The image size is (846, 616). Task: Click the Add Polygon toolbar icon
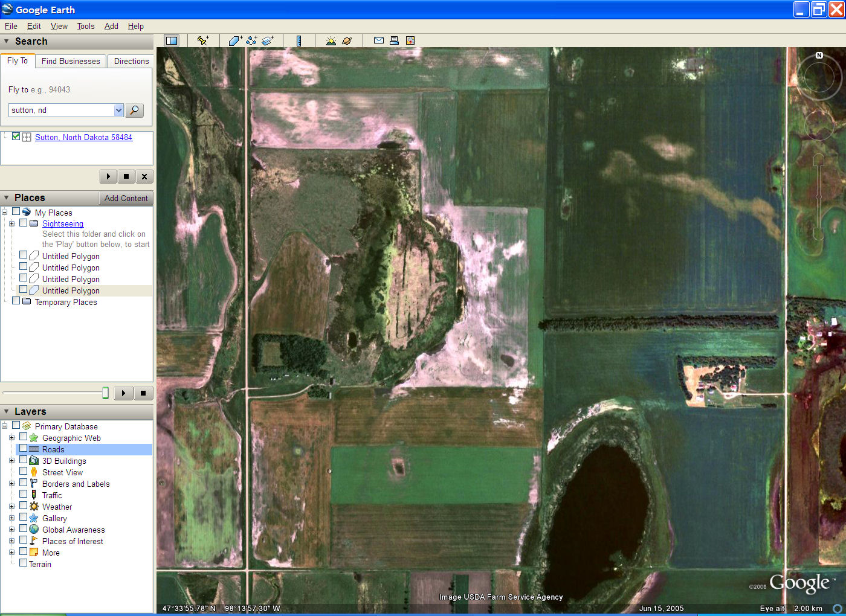pyautogui.click(x=235, y=40)
